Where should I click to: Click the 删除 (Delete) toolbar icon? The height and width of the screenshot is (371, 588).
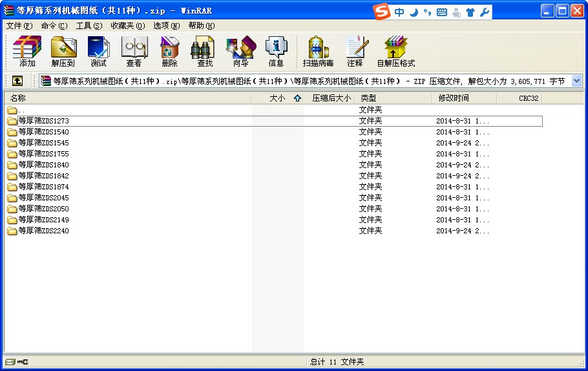(169, 52)
